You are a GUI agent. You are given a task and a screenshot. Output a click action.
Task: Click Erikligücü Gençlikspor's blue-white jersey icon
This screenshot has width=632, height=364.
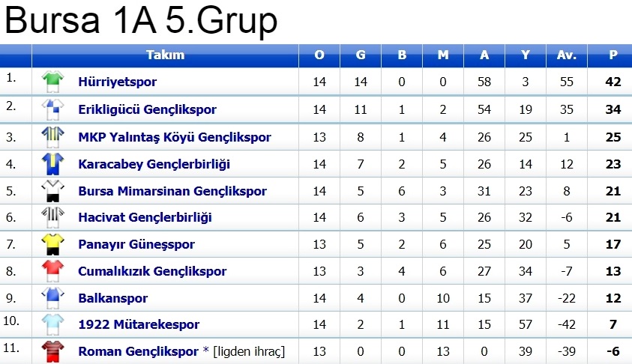tap(52, 109)
